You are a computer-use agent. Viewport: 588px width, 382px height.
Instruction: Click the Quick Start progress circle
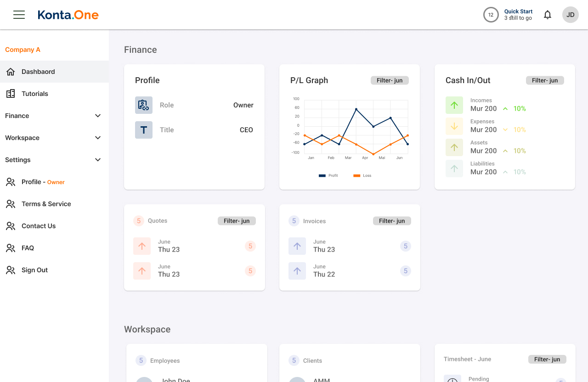pos(491,15)
